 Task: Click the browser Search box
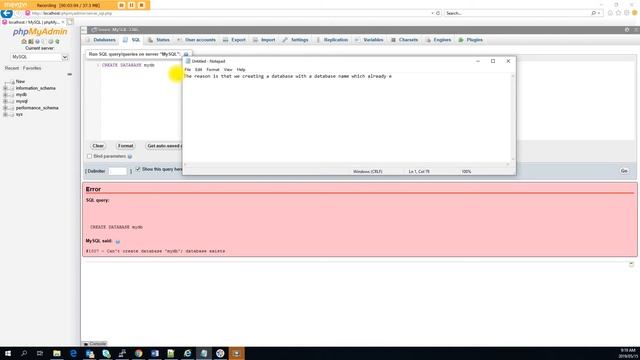coord(518,13)
